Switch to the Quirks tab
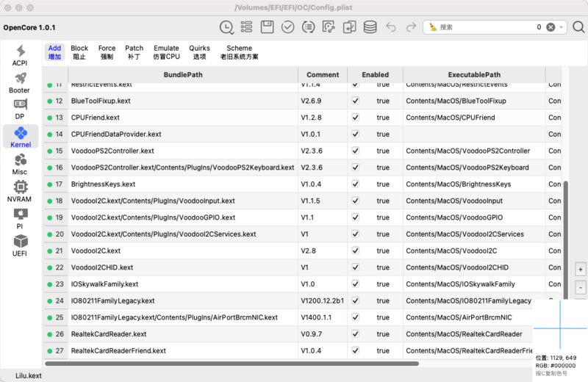Image resolution: width=588 pixels, height=382 pixels. click(199, 52)
